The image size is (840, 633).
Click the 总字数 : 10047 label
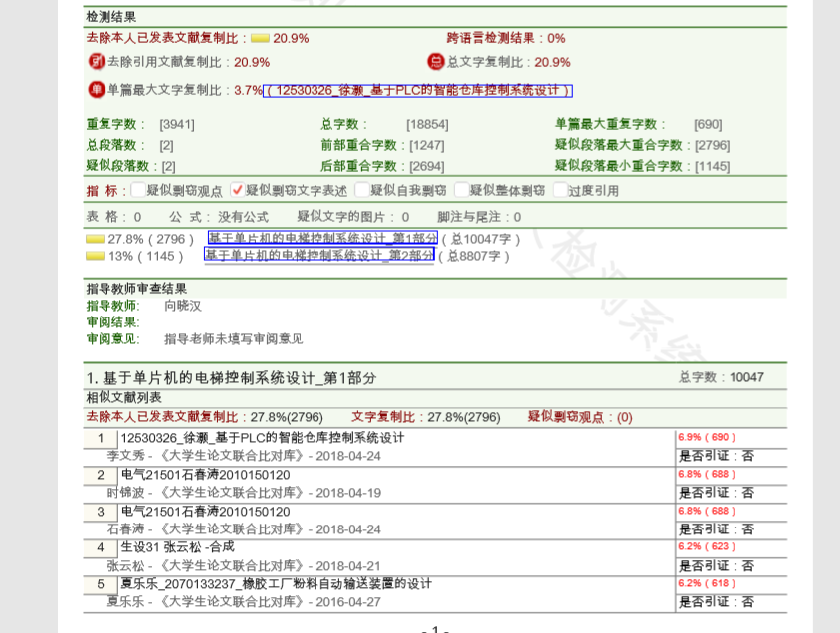tap(722, 377)
